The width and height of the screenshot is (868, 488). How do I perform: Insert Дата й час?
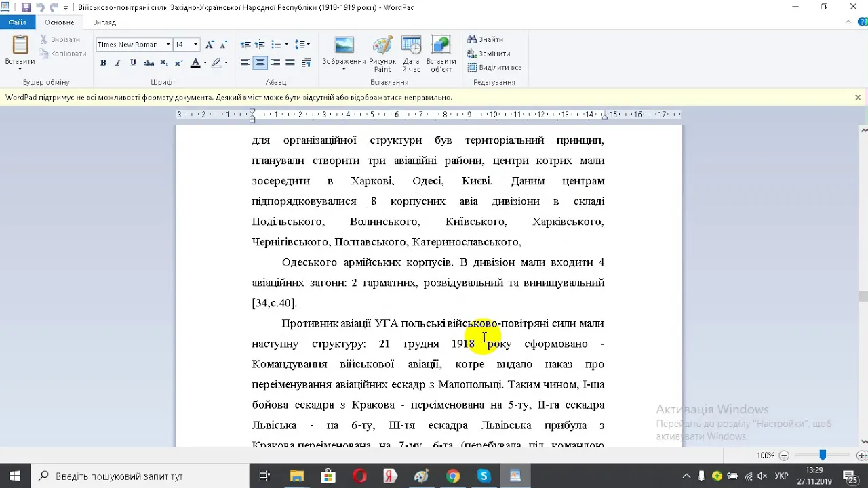pos(411,54)
